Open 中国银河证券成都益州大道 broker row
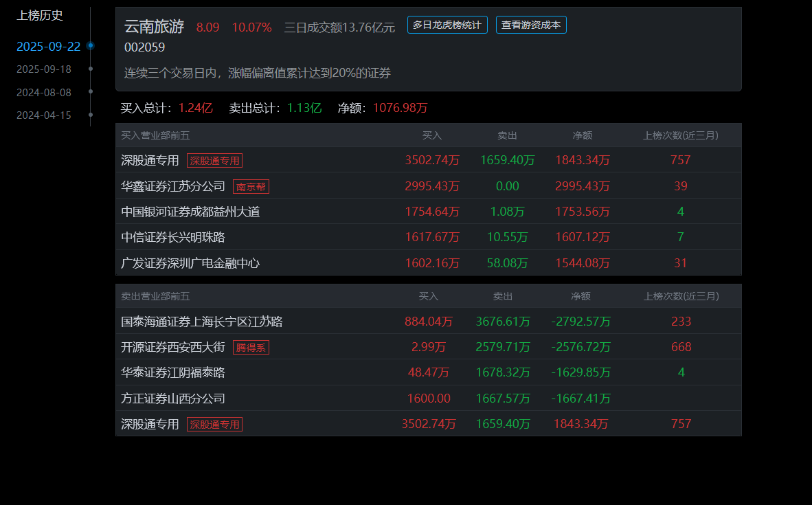This screenshot has width=812, height=505. pyautogui.click(x=428, y=212)
